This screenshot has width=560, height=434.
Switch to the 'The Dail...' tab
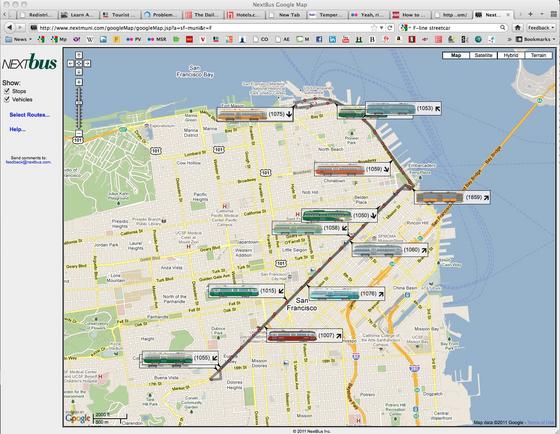coord(202,15)
